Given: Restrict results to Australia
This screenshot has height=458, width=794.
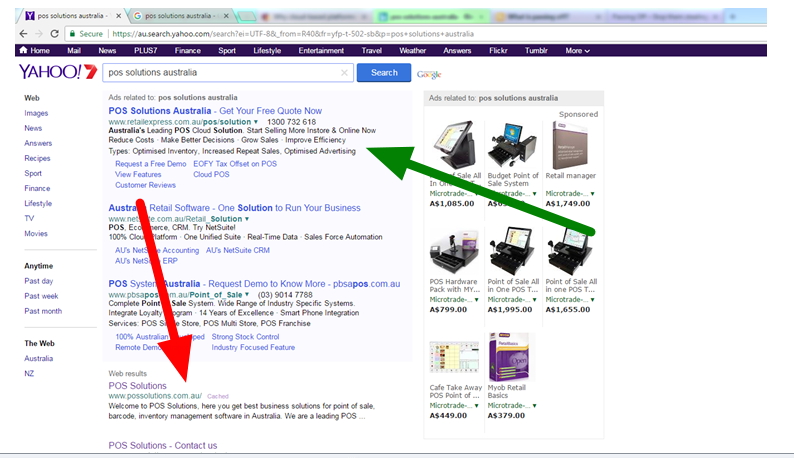Looking at the screenshot, I should pyautogui.click(x=38, y=358).
